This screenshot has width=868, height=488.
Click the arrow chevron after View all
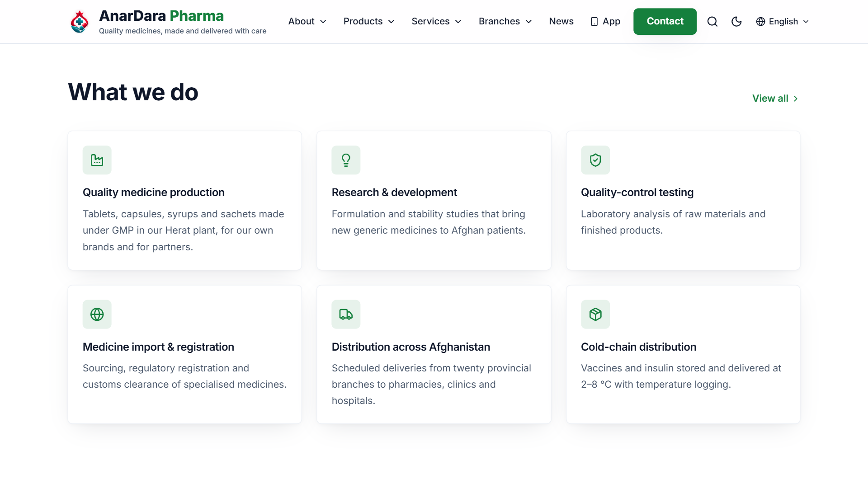pyautogui.click(x=796, y=99)
